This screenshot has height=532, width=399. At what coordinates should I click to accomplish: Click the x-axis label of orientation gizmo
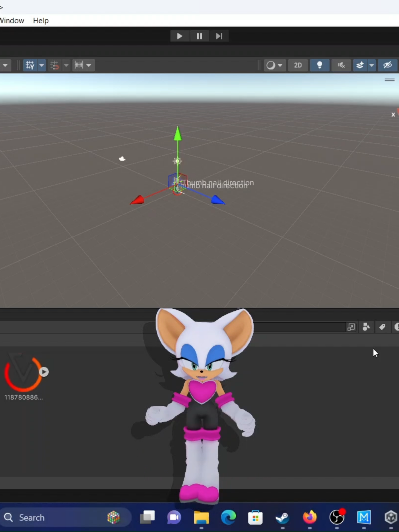coord(393,115)
